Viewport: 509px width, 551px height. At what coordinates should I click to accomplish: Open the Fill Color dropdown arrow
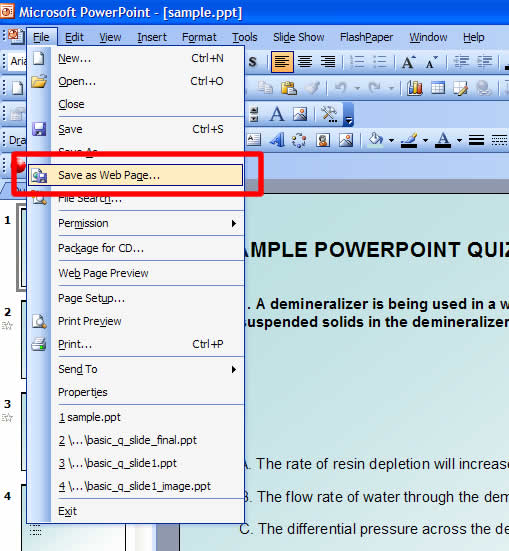[391, 140]
